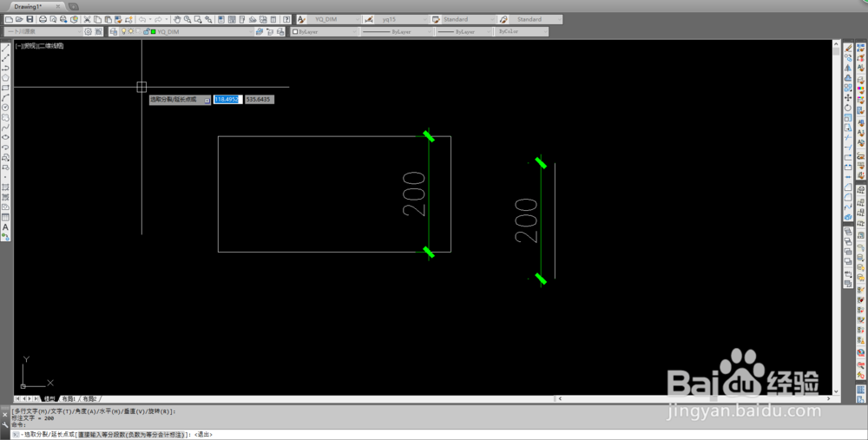The height and width of the screenshot is (440, 868).
Task: Make layer current using the icon after YQ_DIM
Action: coord(260,31)
